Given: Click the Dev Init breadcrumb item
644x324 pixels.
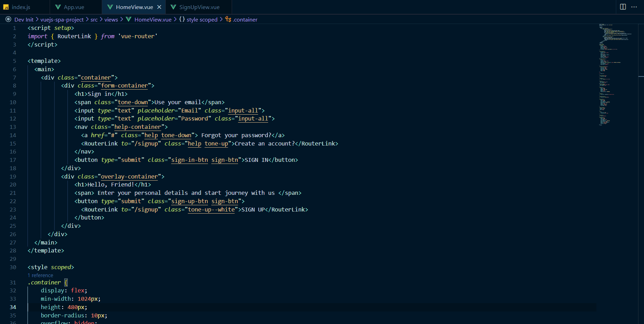Looking at the screenshot, I should (24, 19).
